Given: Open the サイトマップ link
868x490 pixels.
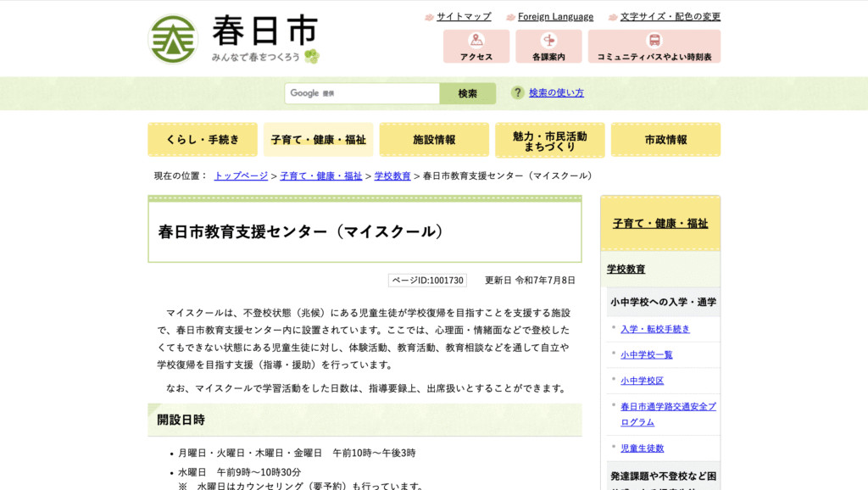Looking at the screenshot, I should coord(463,17).
